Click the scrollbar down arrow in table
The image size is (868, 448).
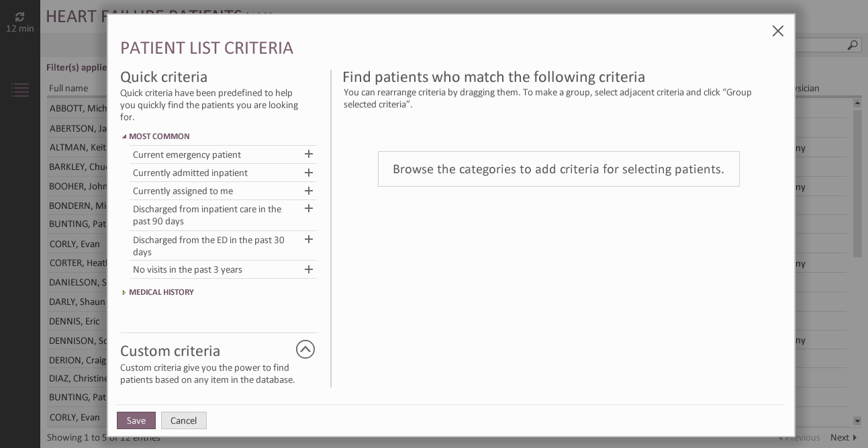tap(857, 420)
